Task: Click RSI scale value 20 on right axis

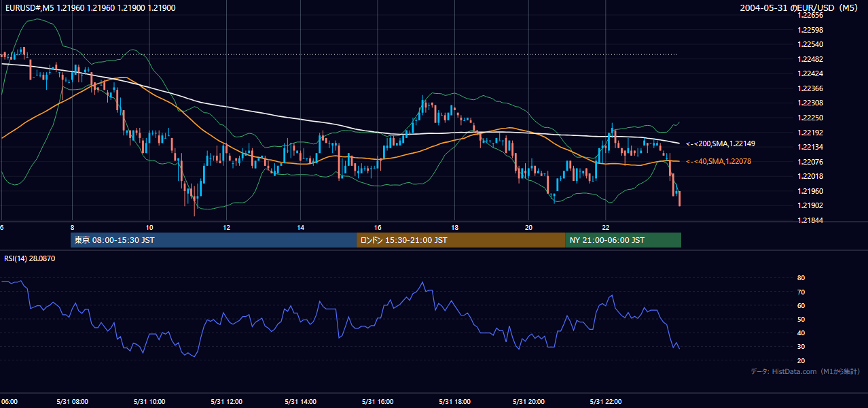Action: (x=801, y=361)
